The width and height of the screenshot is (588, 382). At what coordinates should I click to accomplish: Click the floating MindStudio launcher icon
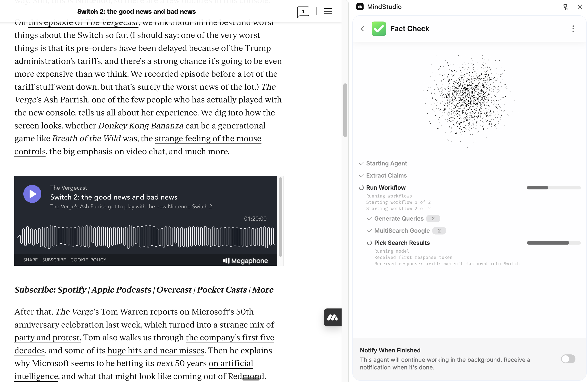click(x=333, y=317)
